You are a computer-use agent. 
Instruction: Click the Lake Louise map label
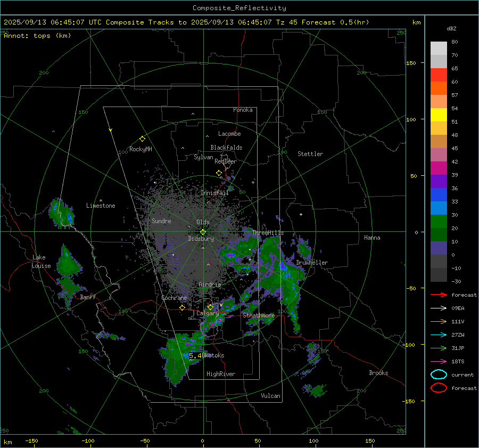click(41, 262)
